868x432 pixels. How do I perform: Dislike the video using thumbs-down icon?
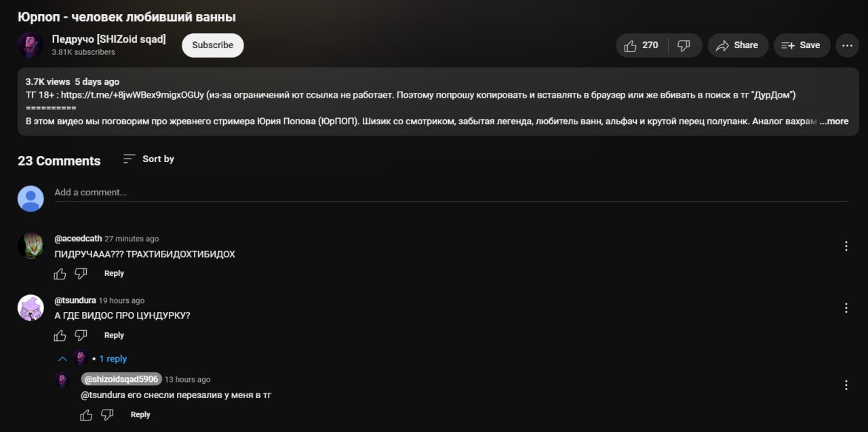click(684, 45)
